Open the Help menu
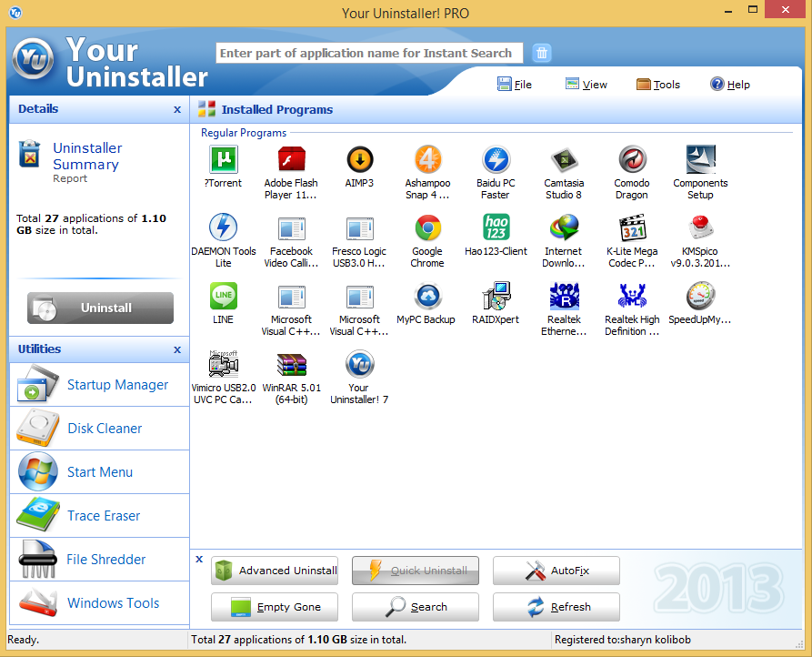Viewport: 812px width, 657px height. pos(730,85)
